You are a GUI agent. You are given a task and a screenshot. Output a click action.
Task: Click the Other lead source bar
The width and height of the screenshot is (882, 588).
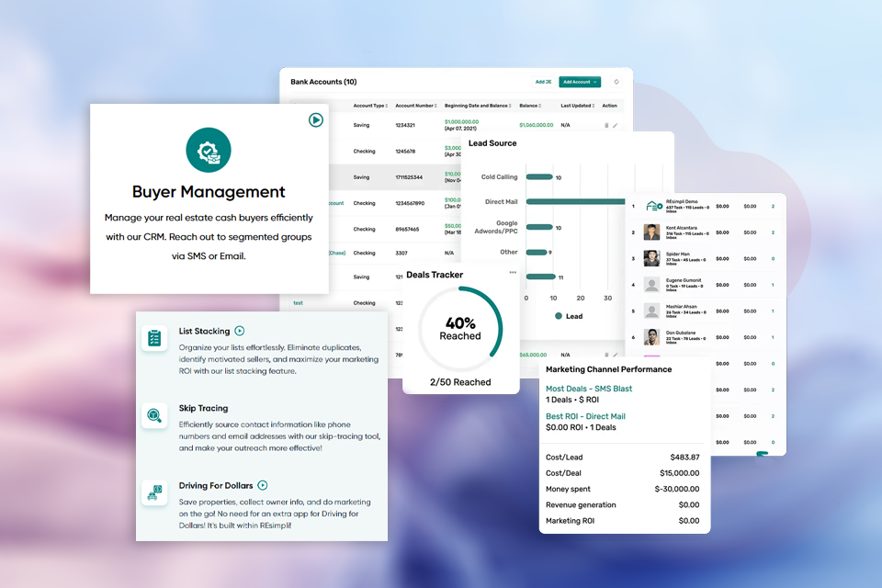pos(537,252)
